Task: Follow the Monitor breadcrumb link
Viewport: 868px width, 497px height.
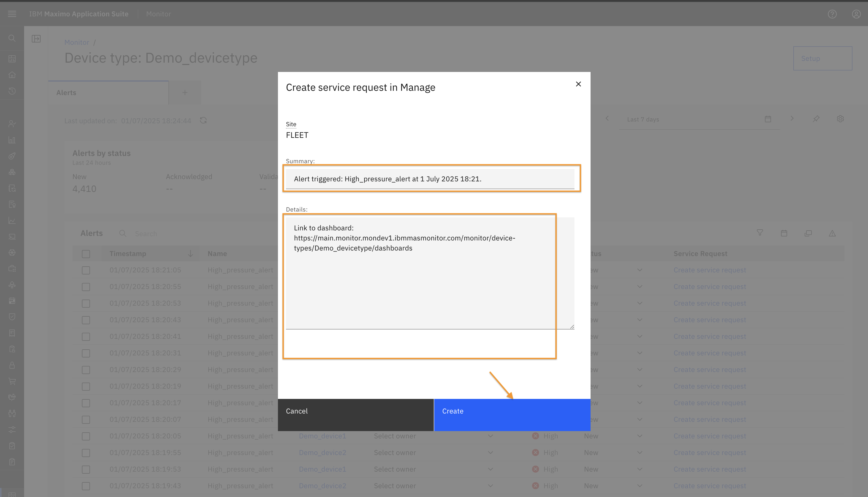Action: coord(76,42)
